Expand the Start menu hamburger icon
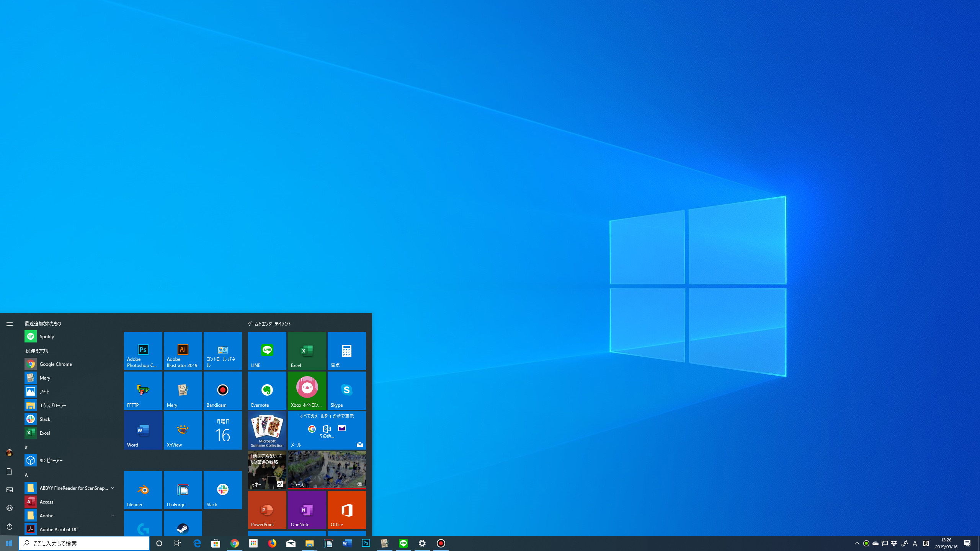980x551 pixels. 10,324
